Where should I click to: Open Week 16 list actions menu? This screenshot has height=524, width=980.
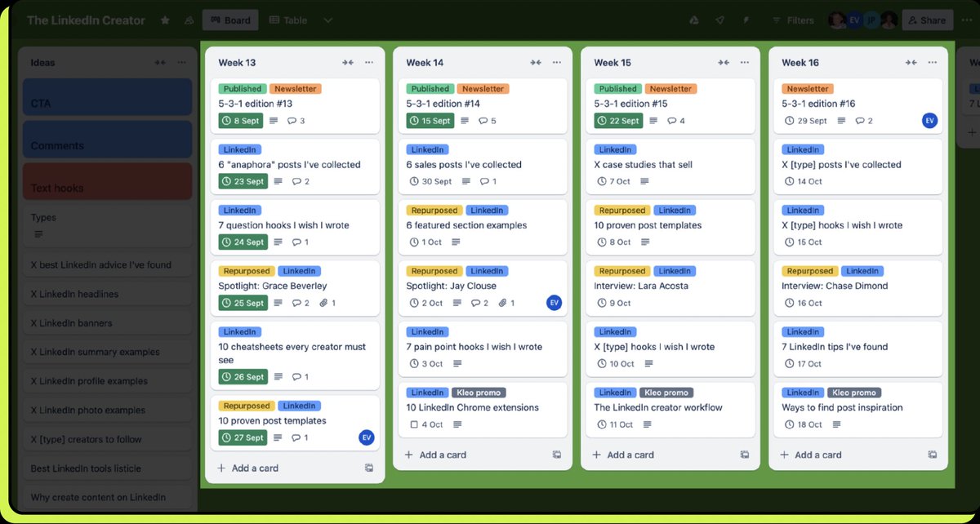click(933, 63)
